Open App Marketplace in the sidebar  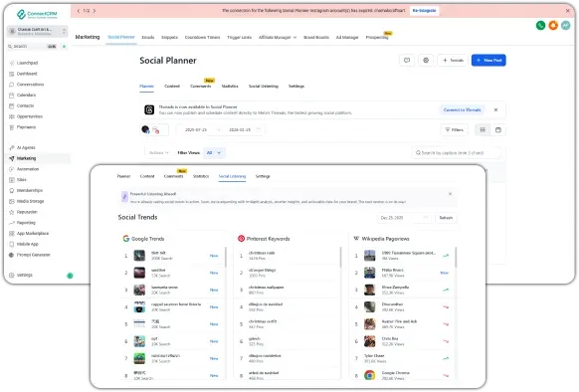pyautogui.click(x=32, y=234)
